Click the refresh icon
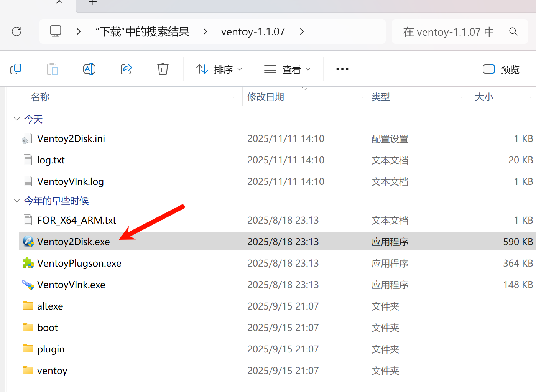536x392 pixels. click(16, 31)
